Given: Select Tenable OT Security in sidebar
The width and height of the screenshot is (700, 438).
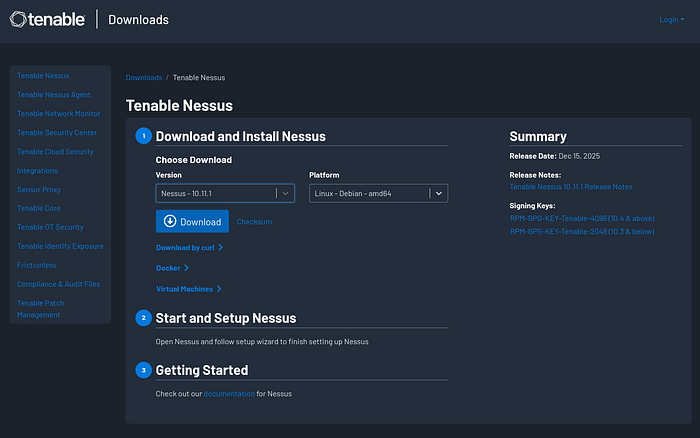Looking at the screenshot, I should coord(50,227).
